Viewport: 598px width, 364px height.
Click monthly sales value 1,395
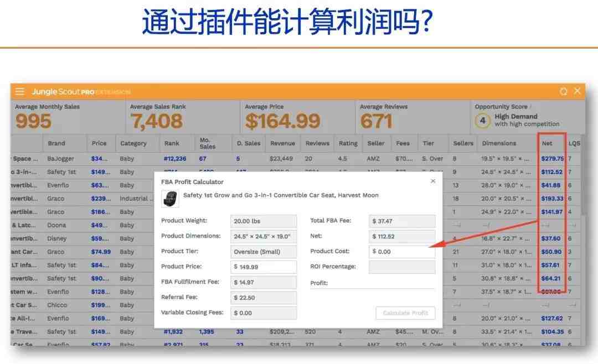pyautogui.click(x=207, y=331)
